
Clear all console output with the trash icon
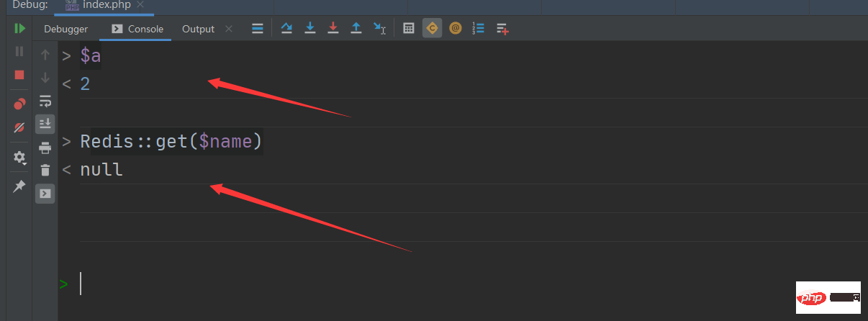[x=45, y=171]
